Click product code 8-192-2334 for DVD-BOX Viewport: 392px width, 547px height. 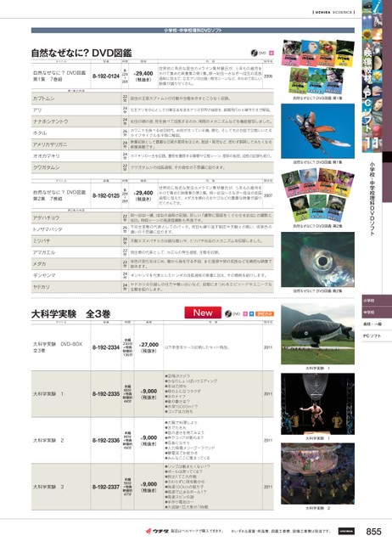106,347
